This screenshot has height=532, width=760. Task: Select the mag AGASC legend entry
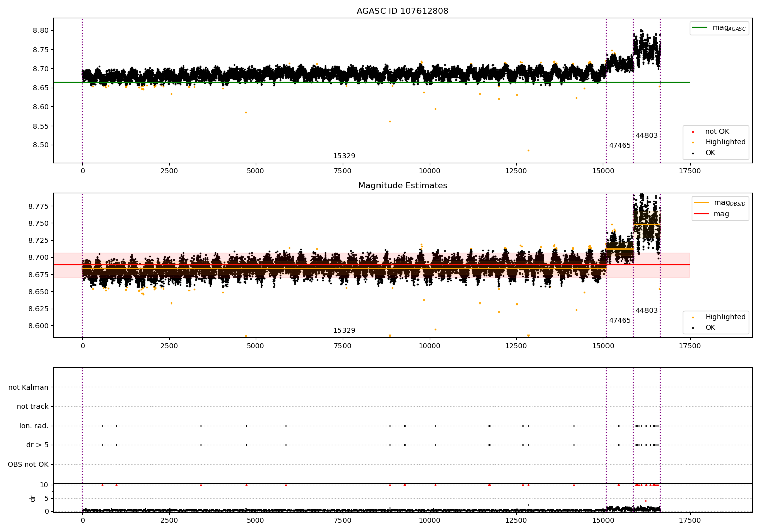click(719, 28)
